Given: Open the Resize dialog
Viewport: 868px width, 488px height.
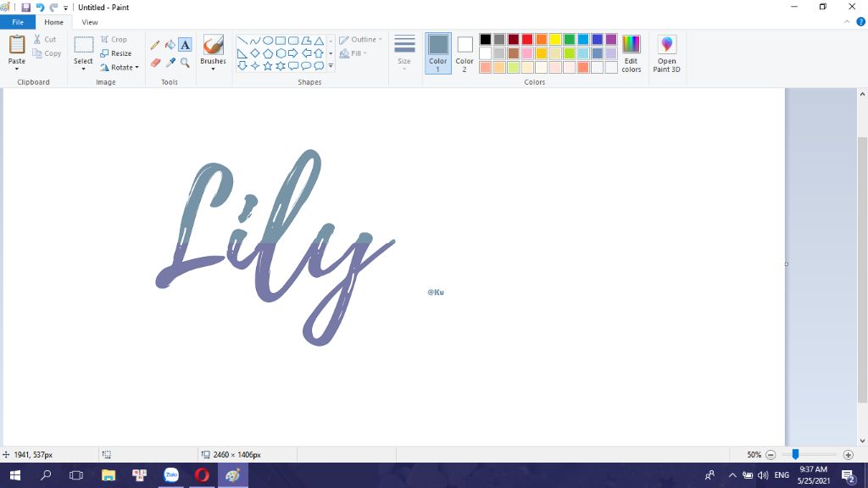Looking at the screenshot, I should pyautogui.click(x=115, y=53).
